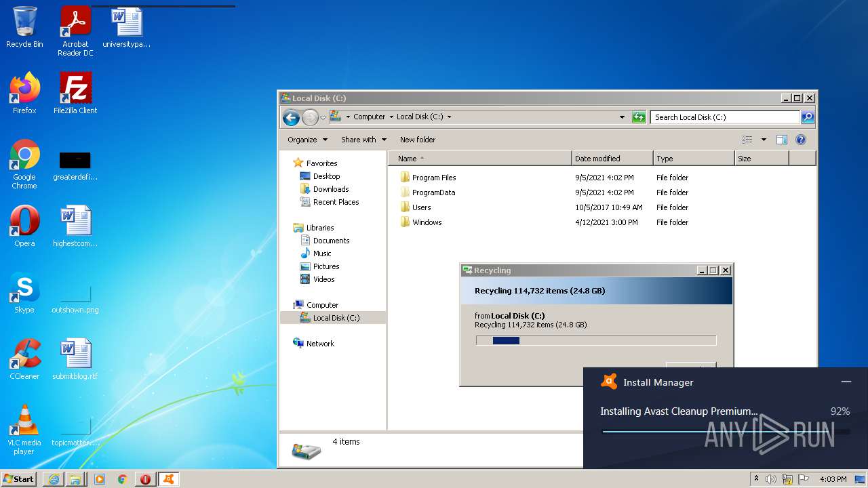Open Recent Places in navigation pane
Screen dimensions: 868x488
tap(330, 202)
